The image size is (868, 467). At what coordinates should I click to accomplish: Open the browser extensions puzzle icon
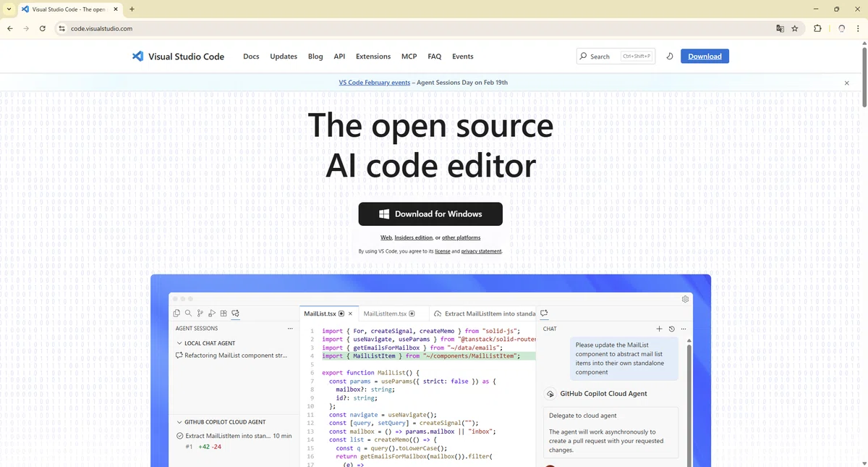(x=817, y=28)
